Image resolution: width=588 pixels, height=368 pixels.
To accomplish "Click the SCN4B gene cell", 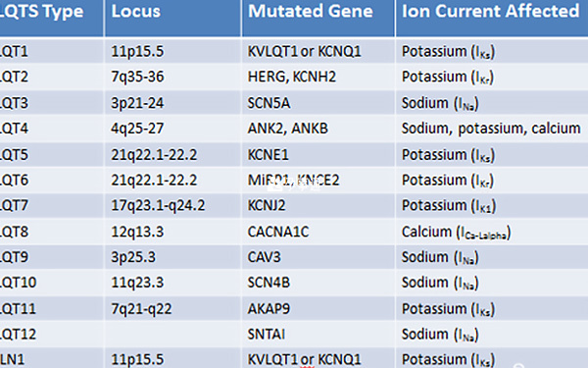I will (x=318, y=283).
